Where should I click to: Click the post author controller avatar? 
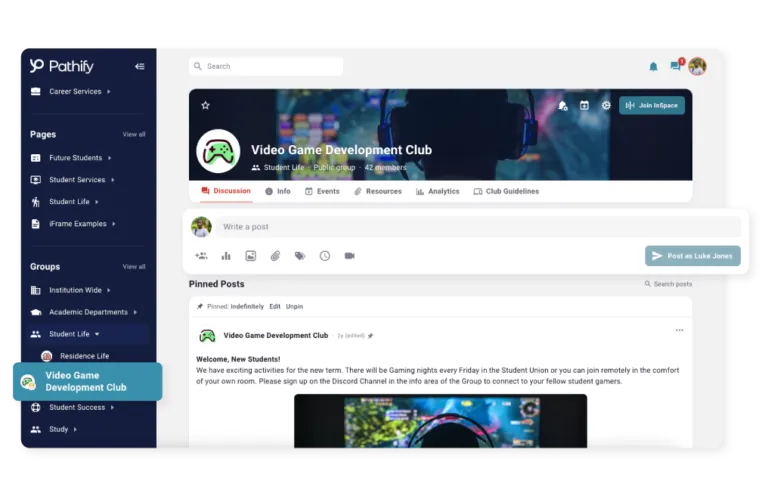click(207, 335)
